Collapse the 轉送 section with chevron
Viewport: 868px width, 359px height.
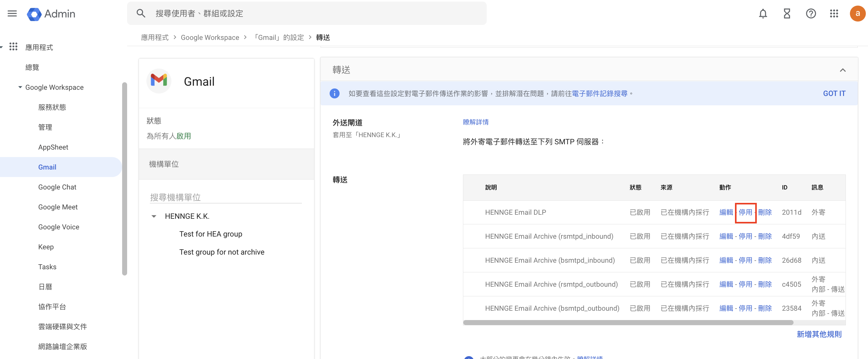842,70
